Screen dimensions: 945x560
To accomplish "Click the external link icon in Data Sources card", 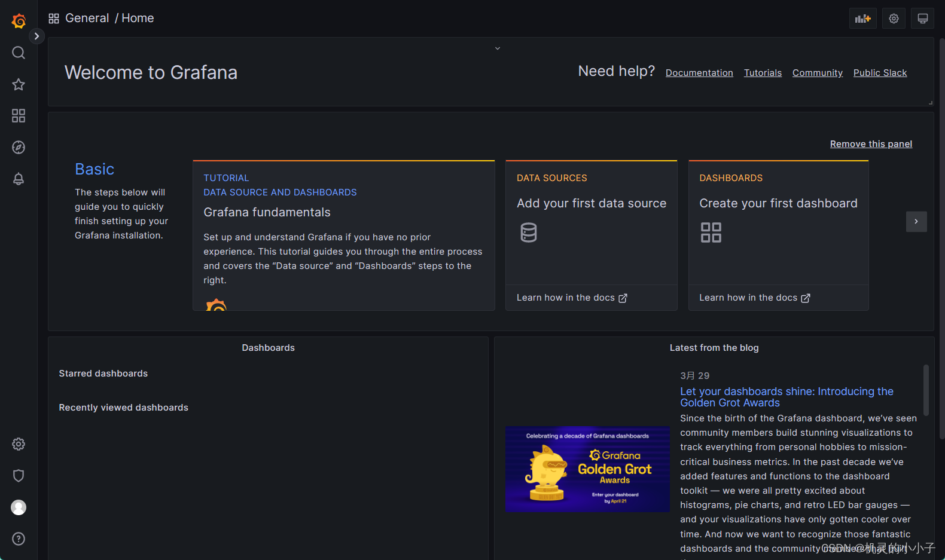I will (623, 298).
